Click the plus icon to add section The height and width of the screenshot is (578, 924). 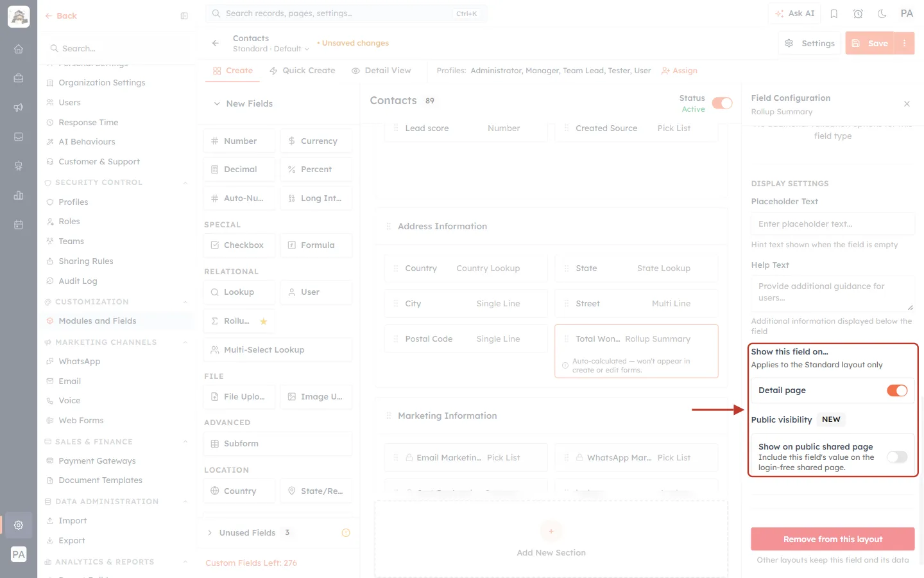551,531
